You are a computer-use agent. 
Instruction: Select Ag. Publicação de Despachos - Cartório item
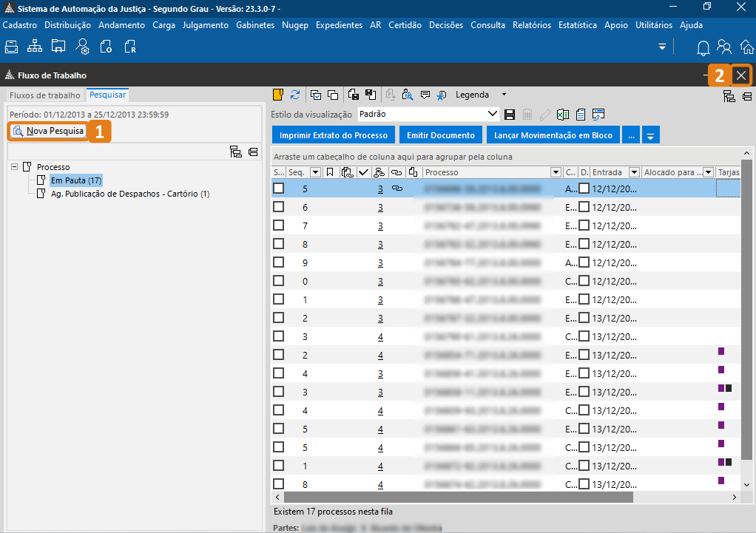pos(130,194)
